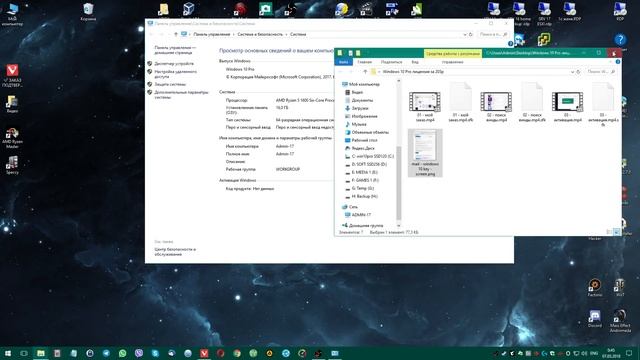640x360 pixels.
Task: Open Viber from the taskbar
Action: click(139, 353)
